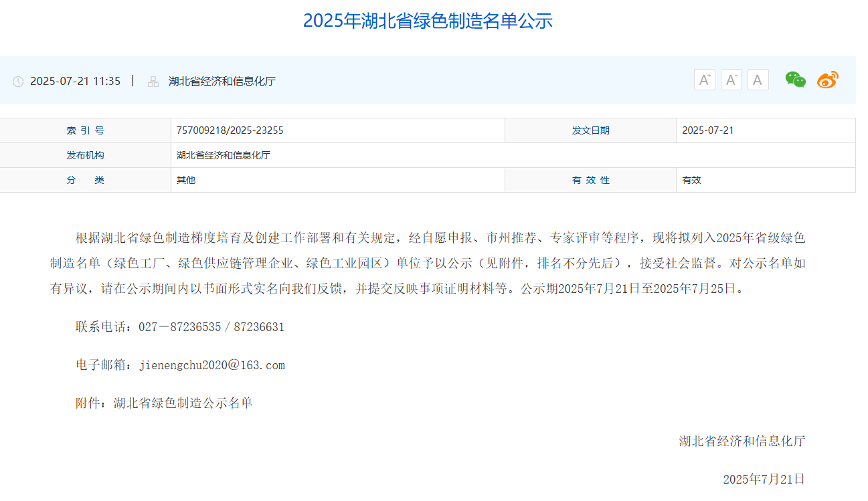The image size is (868, 501).
Task: Click the clock icon before the publish time
Action: pos(18,80)
